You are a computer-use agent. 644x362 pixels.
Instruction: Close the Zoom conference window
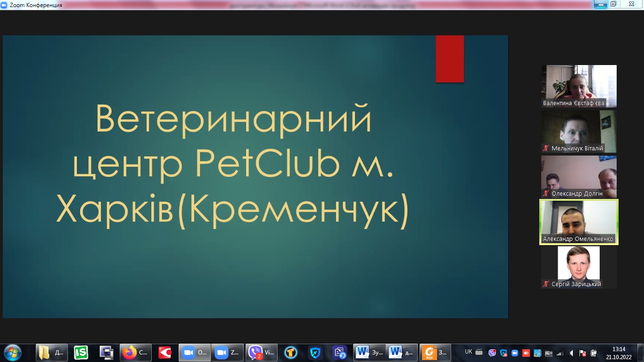point(631,4)
